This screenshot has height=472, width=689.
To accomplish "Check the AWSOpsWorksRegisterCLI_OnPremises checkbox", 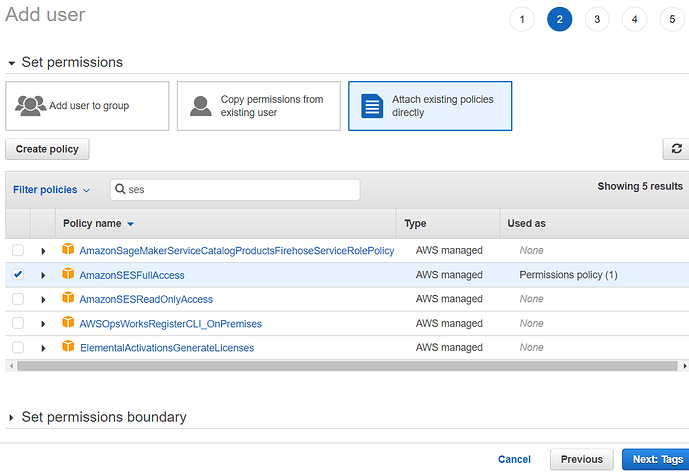I will [x=18, y=323].
